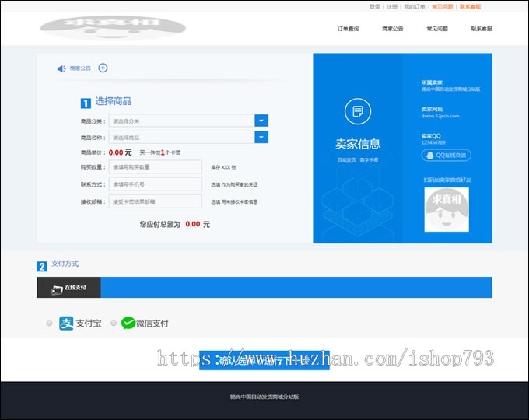Click the 我的订单 link in the top bar

(x=415, y=6)
